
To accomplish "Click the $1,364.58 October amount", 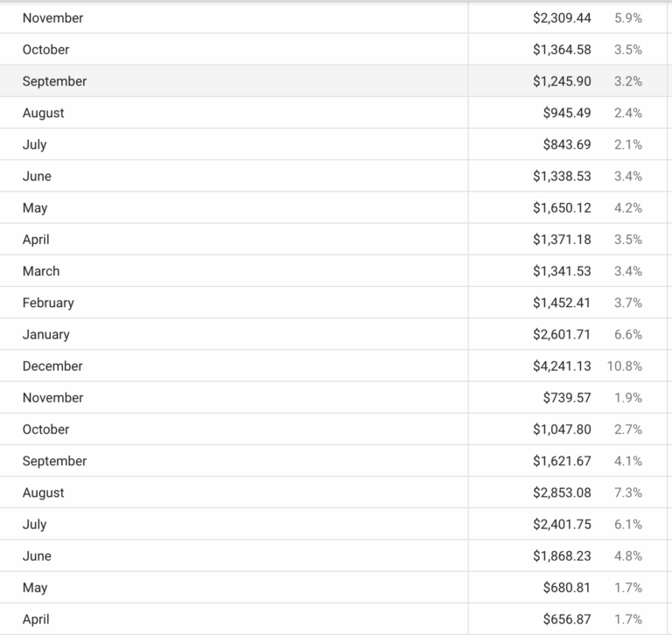I will click(562, 49).
